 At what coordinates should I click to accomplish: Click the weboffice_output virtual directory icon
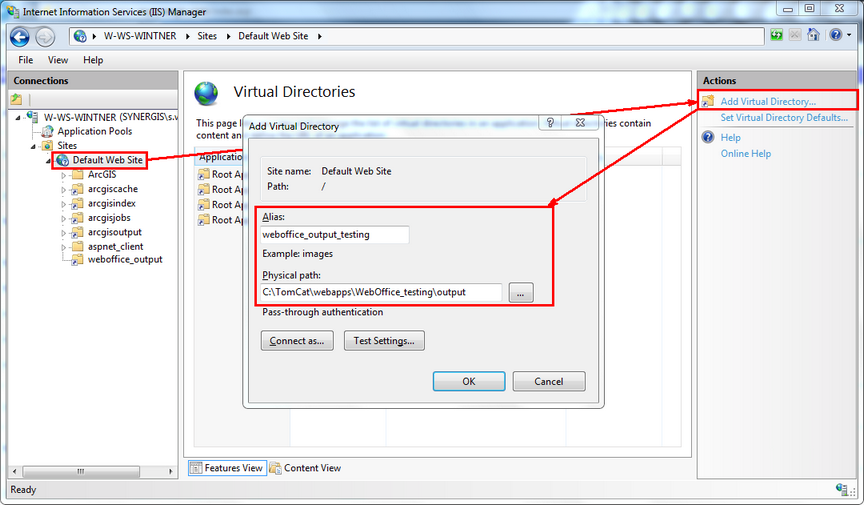tap(78, 260)
